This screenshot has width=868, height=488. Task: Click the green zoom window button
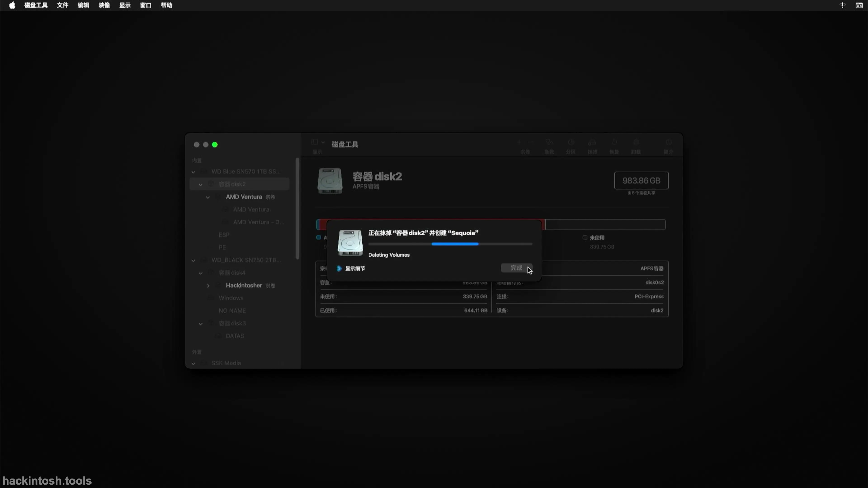coord(215,145)
